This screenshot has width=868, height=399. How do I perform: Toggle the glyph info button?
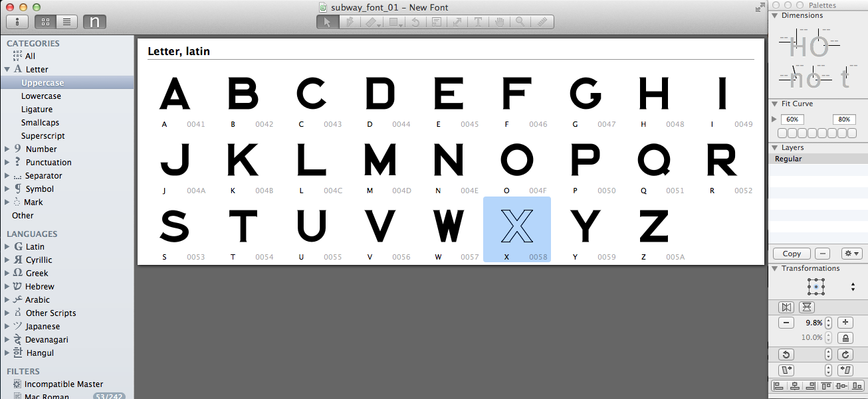click(17, 21)
